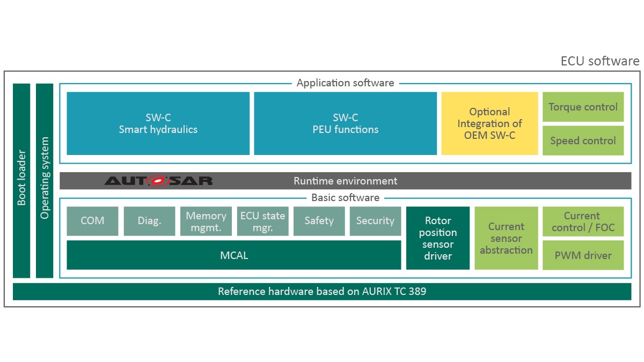Select the SW-C PEU functions block

point(346,123)
